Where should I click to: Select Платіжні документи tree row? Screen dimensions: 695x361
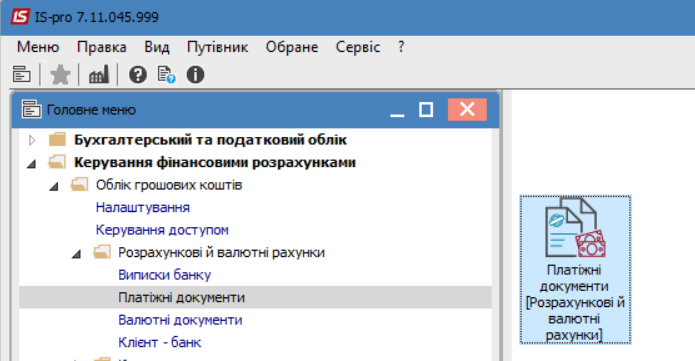coord(255,297)
